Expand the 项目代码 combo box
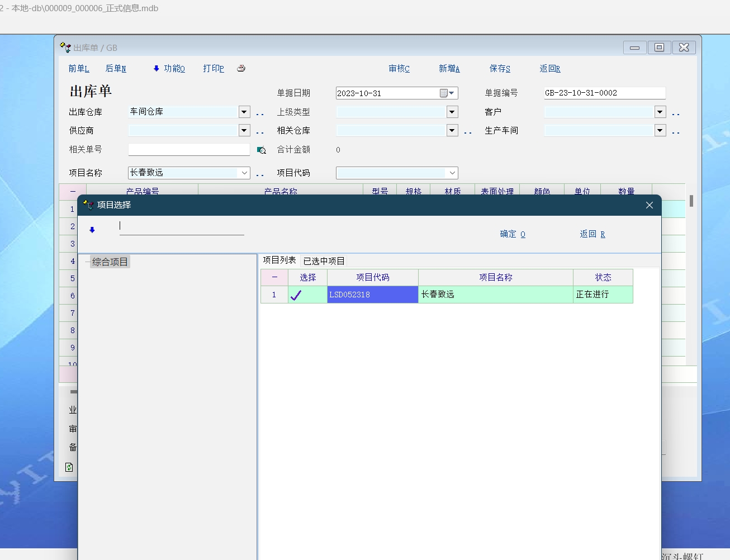The width and height of the screenshot is (730, 560). click(452, 173)
